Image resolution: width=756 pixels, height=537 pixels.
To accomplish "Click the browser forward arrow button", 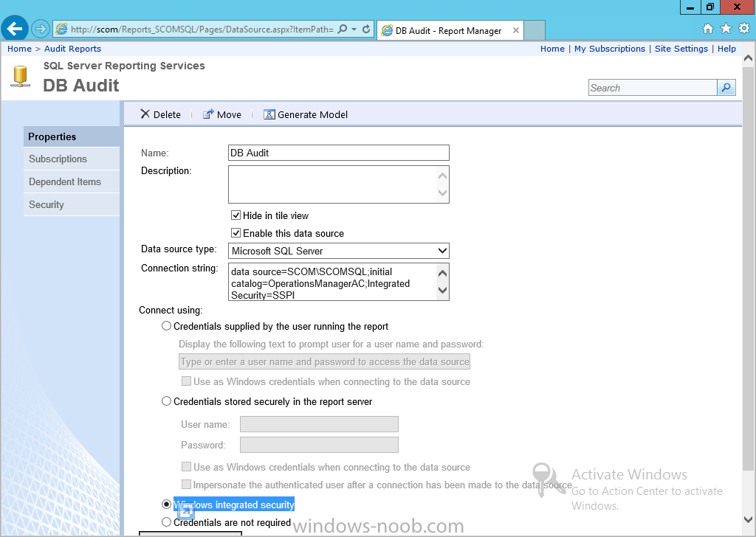I will [x=41, y=29].
